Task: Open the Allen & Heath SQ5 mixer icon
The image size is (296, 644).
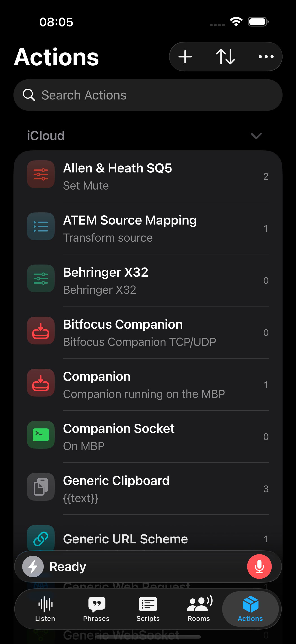Action: pos(41,174)
